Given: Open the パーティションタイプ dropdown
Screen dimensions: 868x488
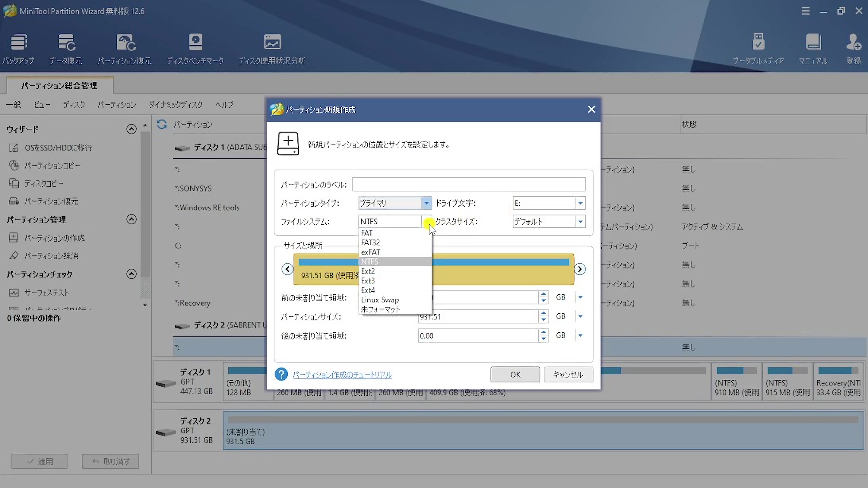Looking at the screenshot, I should (x=426, y=203).
